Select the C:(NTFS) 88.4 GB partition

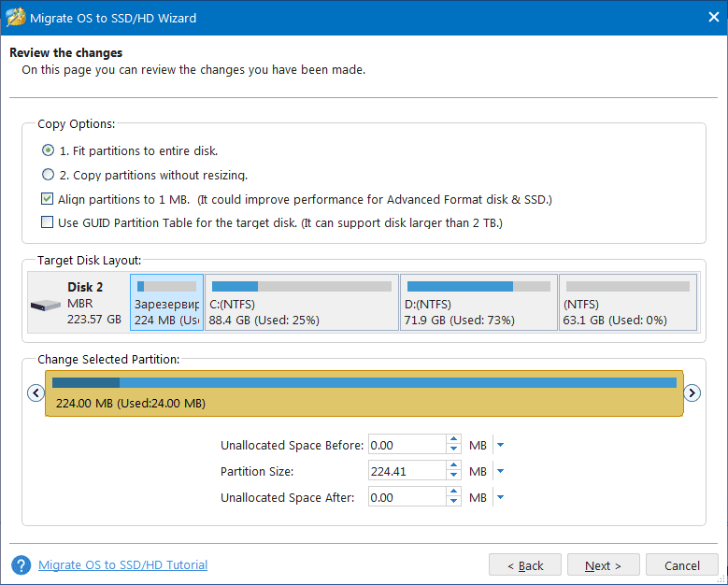pyautogui.click(x=301, y=303)
